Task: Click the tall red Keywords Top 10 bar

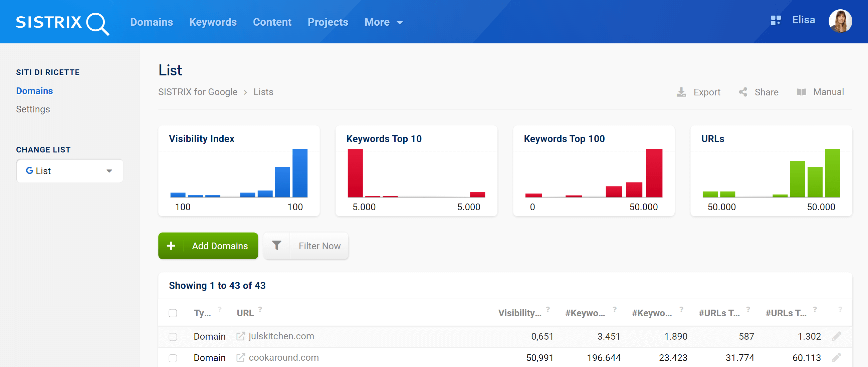Action: click(355, 173)
